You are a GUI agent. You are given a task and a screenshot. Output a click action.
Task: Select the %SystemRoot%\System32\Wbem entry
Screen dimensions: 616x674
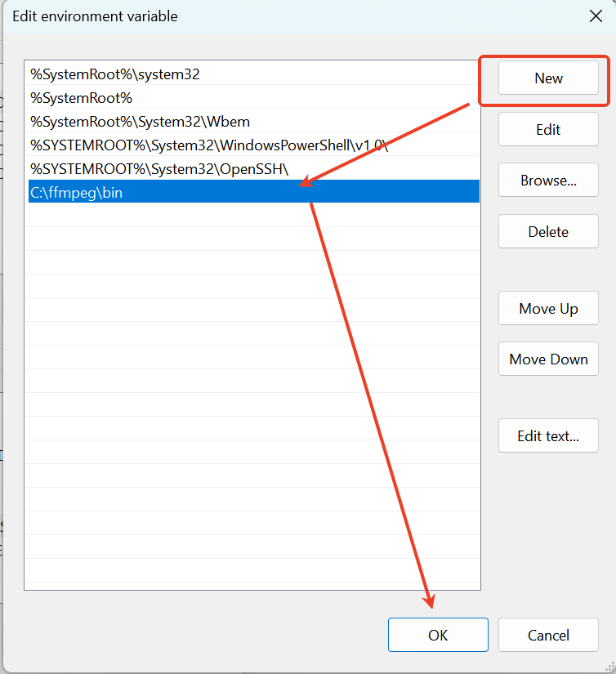coord(253,121)
